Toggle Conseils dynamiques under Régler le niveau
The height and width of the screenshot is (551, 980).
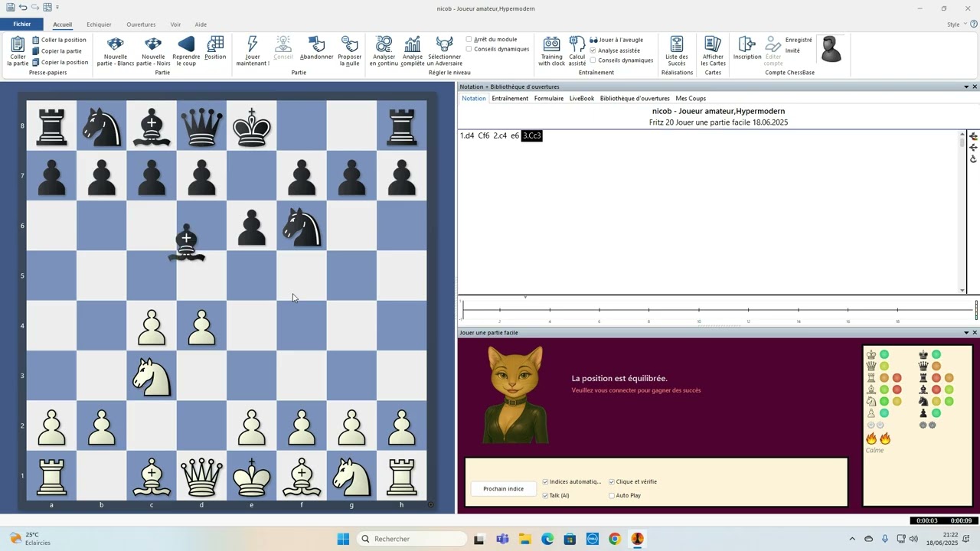point(469,49)
